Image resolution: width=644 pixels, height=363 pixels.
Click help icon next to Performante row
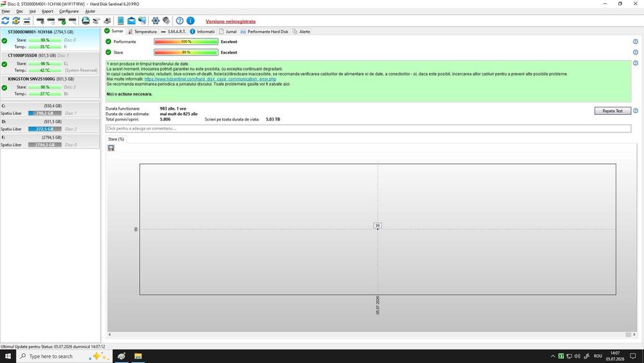pyautogui.click(x=636, y=41)
